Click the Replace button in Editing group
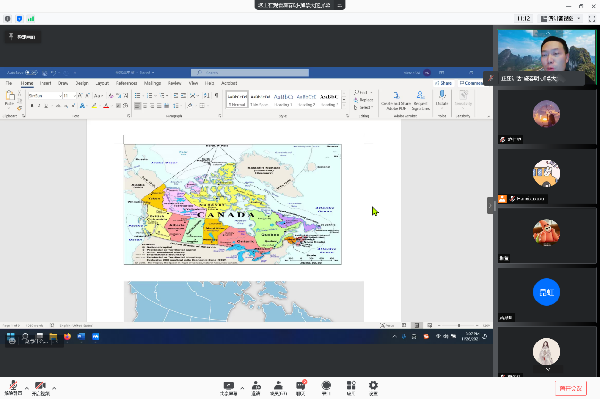The image size is (600, 399). coord(364,99)
